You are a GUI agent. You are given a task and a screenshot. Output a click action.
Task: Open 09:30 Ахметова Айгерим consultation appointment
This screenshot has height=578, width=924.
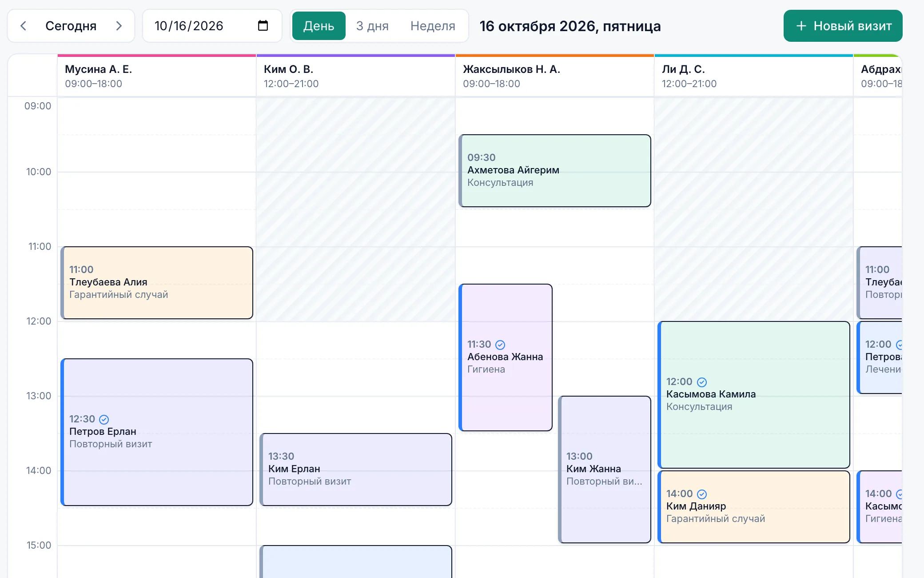point(555,171)
